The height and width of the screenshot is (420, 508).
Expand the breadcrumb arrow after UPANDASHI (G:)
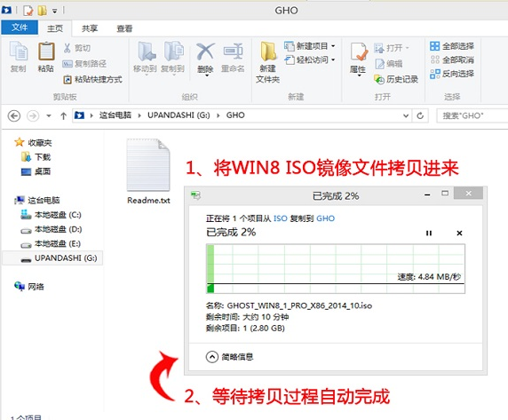(x=218, y=115)
